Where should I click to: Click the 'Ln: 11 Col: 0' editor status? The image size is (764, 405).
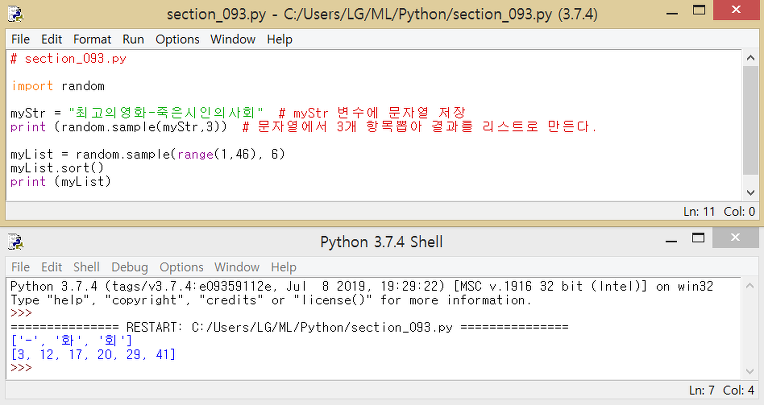click(x=719, y=212)
